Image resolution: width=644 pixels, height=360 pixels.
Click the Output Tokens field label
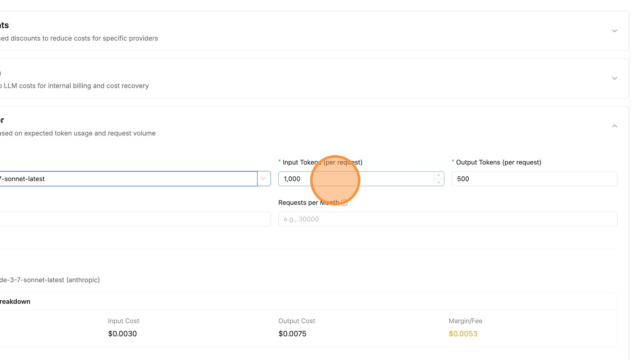(x=499, y=162)
